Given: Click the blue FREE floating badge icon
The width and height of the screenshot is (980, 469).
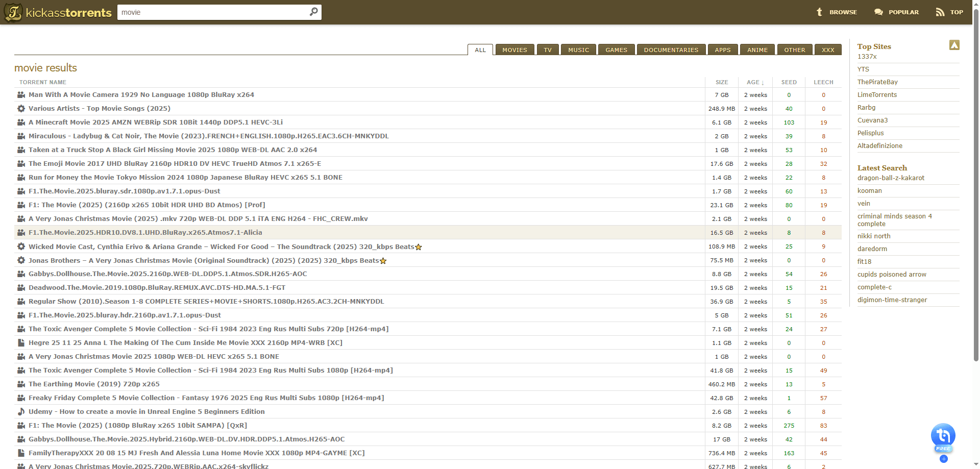Looking at the screenshot, I should point(943,437).
